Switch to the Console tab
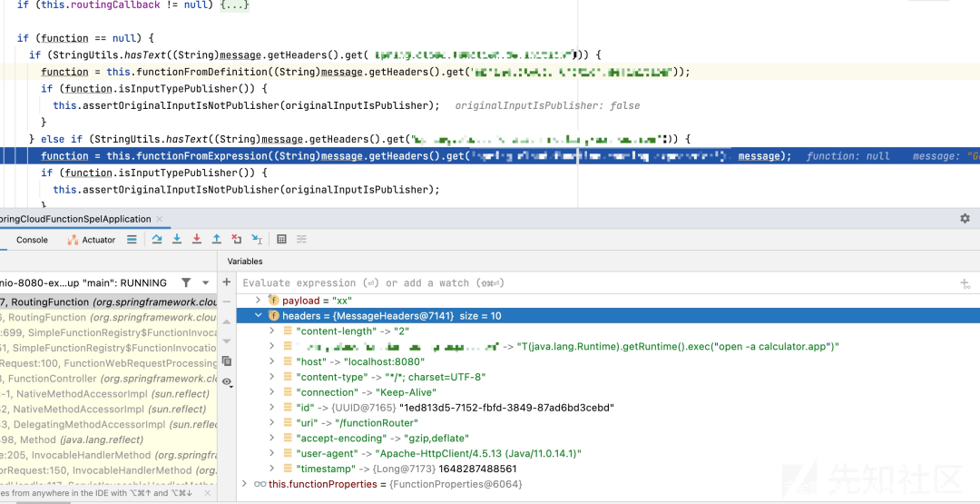The height and width of the screenshot is (504, 980). click(32, 240)
